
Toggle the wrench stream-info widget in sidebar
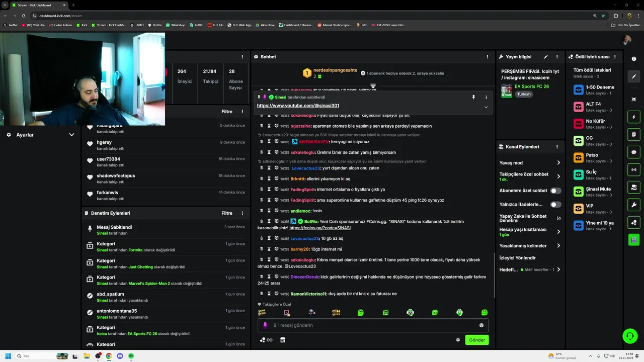634,205
